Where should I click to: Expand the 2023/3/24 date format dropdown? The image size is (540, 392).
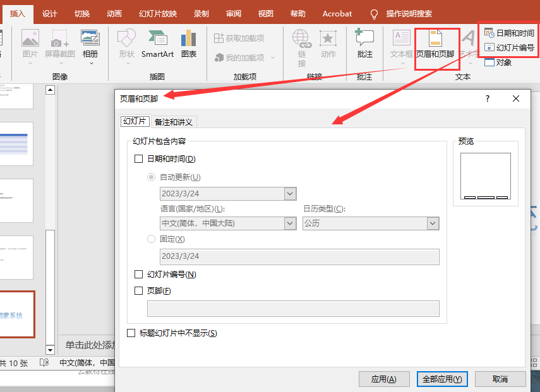coord(290,194)
